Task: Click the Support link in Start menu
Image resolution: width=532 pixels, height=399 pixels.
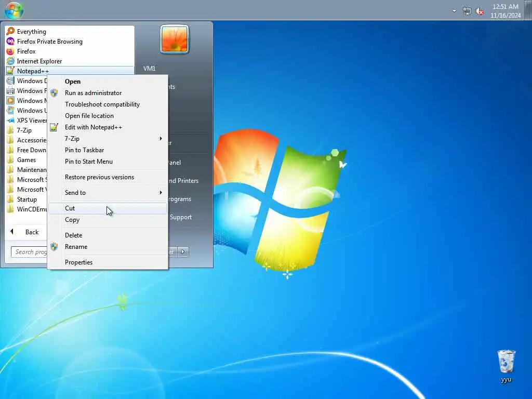Action: point(180,217)
